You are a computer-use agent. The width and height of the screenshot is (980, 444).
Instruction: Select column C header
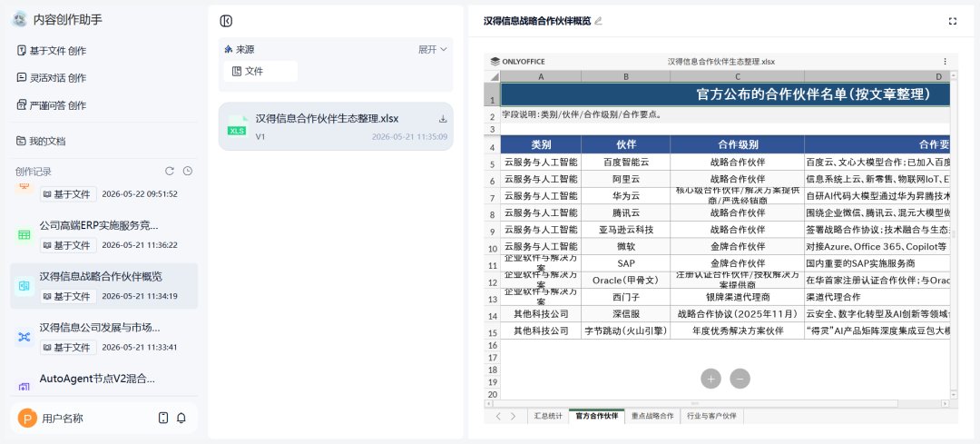point(738,76)
